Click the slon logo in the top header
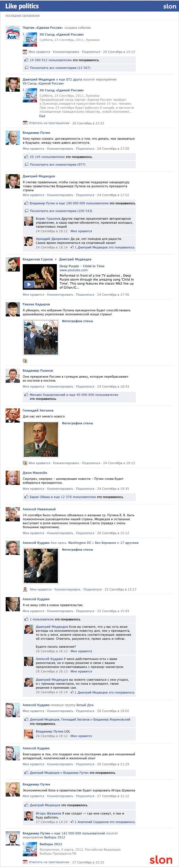The height and width of the screenshot is (868, 179). [x=170, y=6]
